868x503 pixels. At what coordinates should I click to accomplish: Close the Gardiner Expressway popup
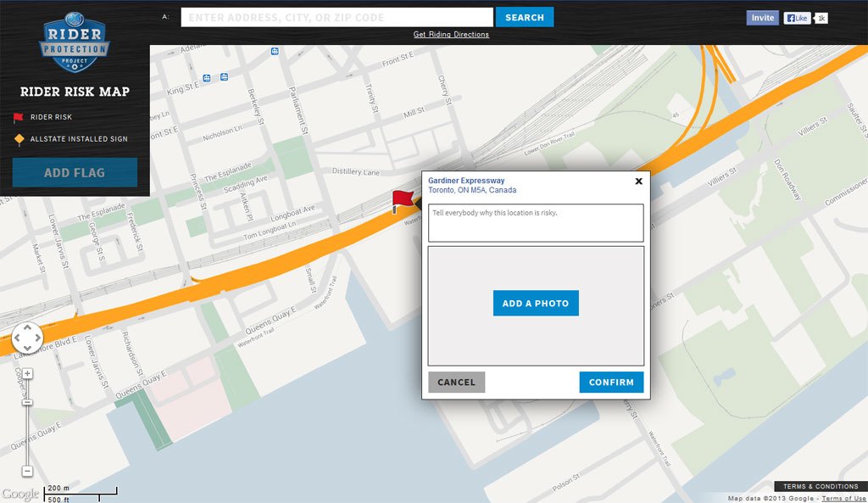[x=638, y=181]
